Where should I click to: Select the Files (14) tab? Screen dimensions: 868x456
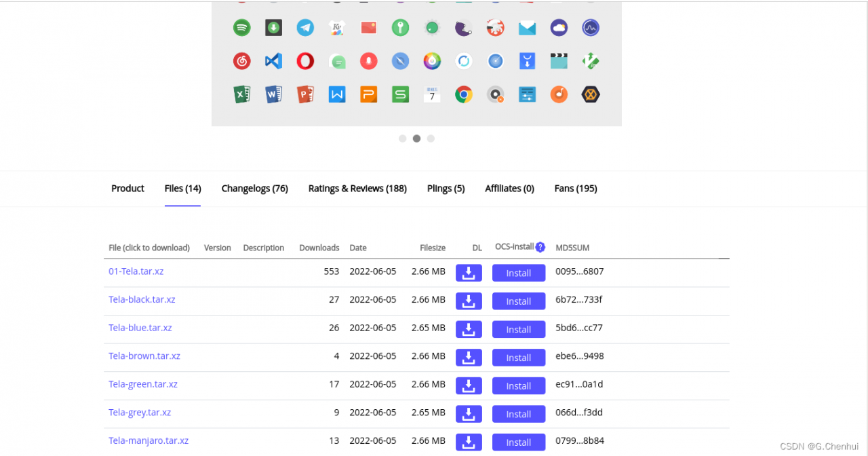(x=182, y=189)
